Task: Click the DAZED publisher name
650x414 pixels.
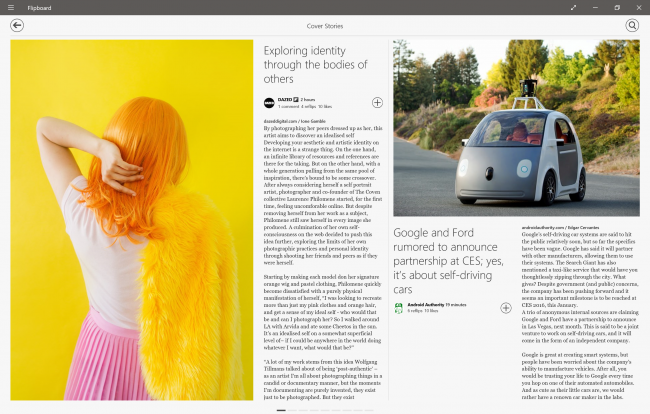Action: coord(285,99)
